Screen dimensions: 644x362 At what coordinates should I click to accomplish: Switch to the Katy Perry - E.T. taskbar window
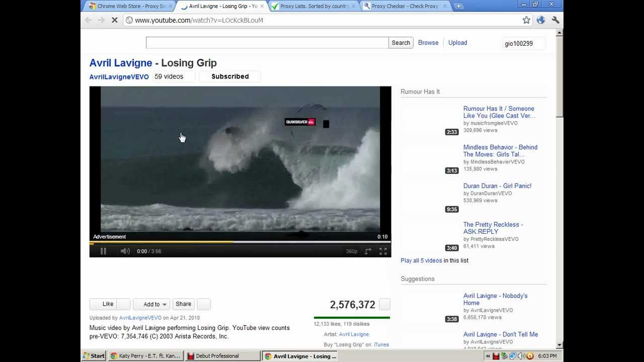[145, 356]
